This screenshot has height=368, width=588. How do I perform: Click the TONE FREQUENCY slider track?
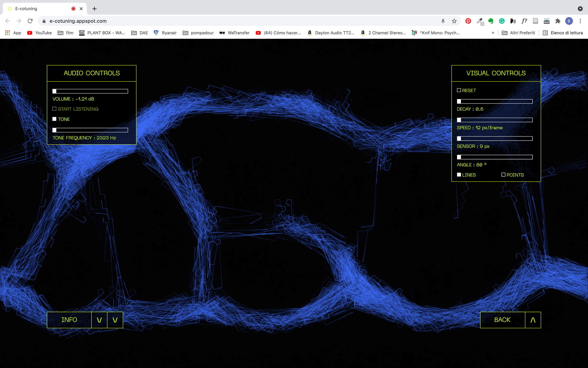[x=90, y=130]
